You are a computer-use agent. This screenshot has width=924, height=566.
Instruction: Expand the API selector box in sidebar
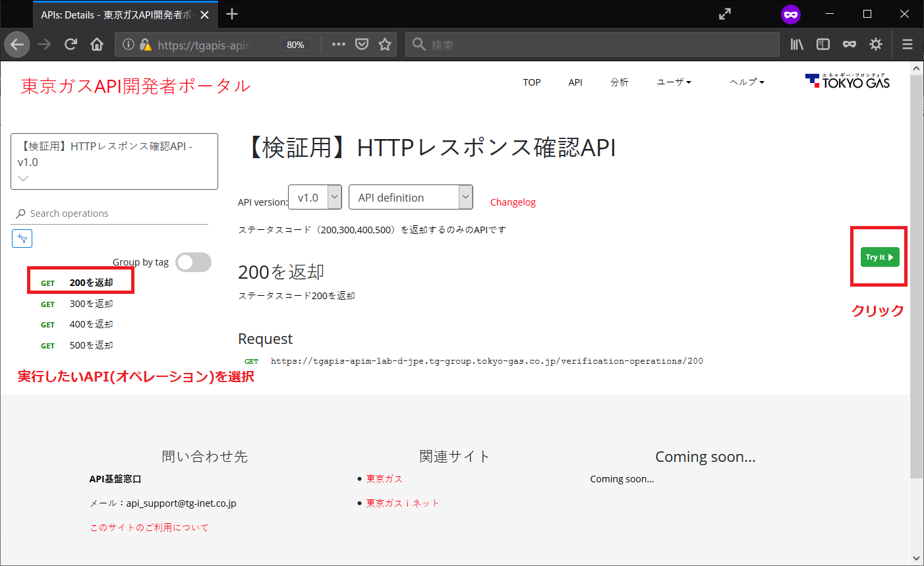pyautogui.click(x=114, y=161)
